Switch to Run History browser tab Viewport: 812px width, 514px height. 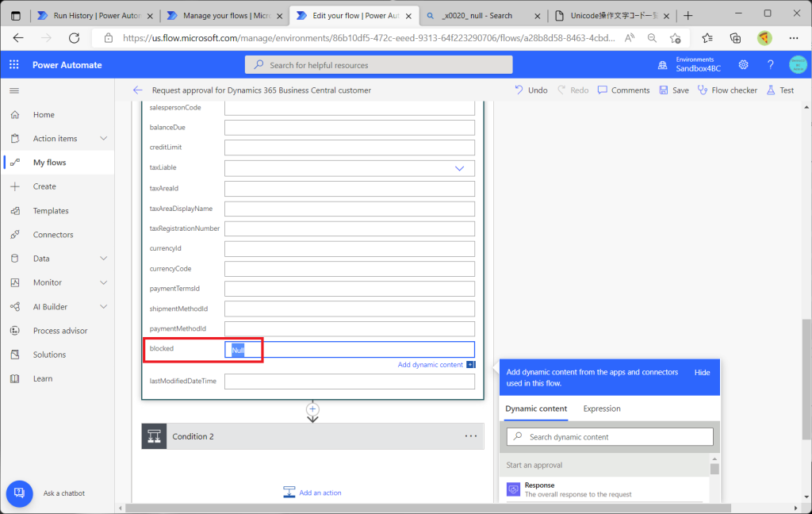tap(96, 16)
